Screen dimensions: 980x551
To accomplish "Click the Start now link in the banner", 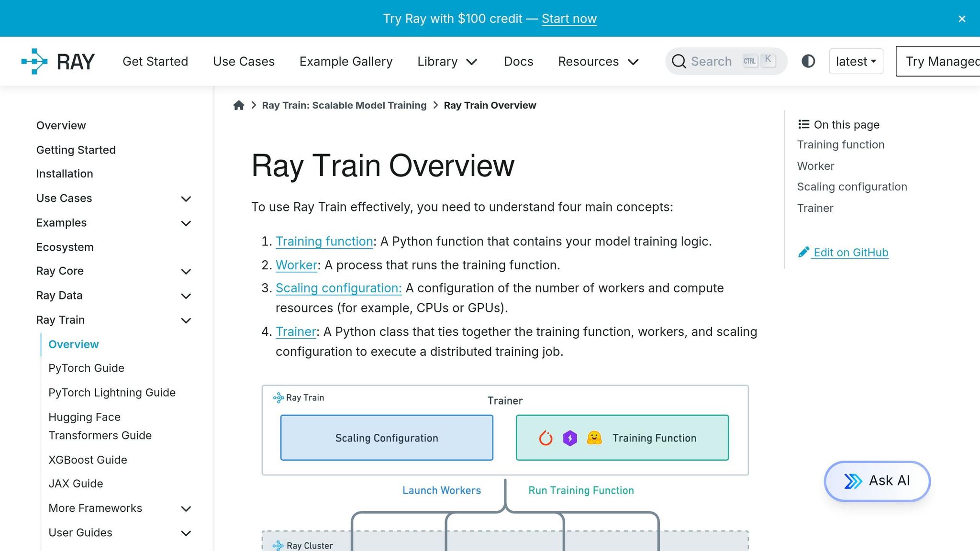I will pos(569,19).
